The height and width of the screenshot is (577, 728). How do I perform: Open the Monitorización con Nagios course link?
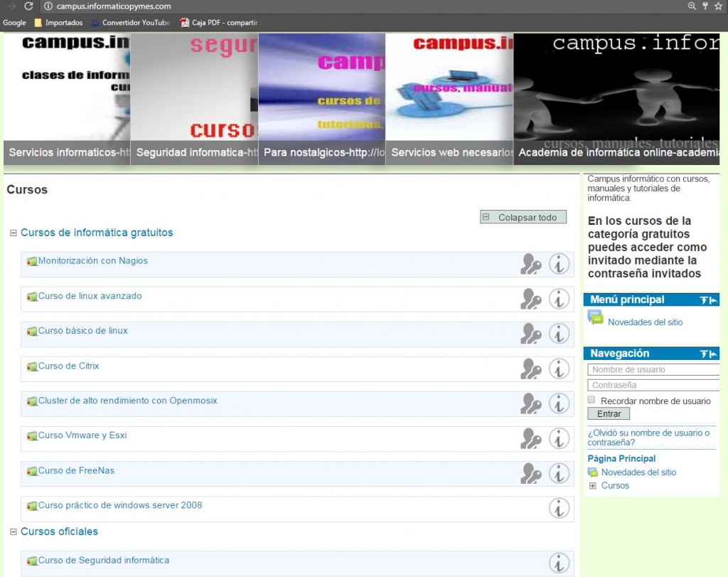tap(93, 260)
